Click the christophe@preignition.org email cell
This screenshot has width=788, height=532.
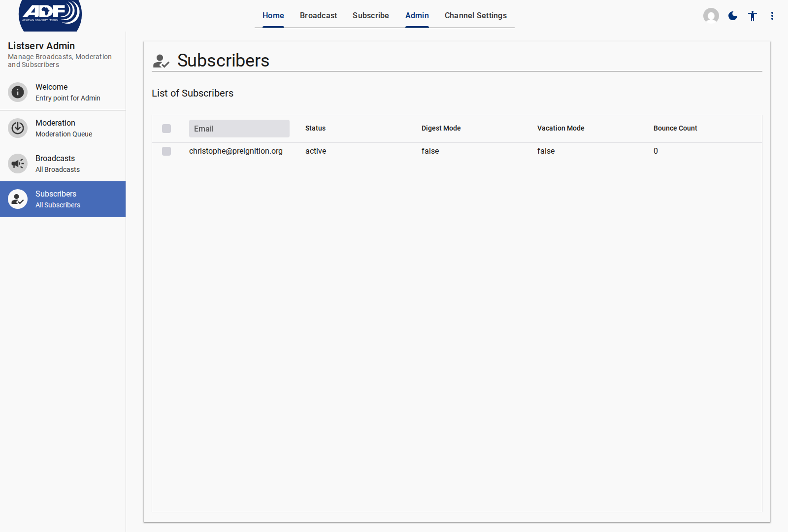[x=236, y=151]
